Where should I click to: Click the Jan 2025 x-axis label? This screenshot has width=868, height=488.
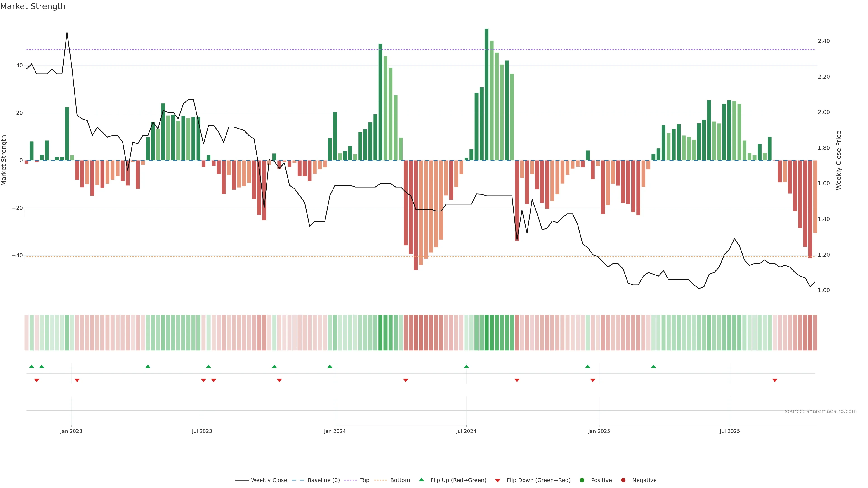coord(599,431)
